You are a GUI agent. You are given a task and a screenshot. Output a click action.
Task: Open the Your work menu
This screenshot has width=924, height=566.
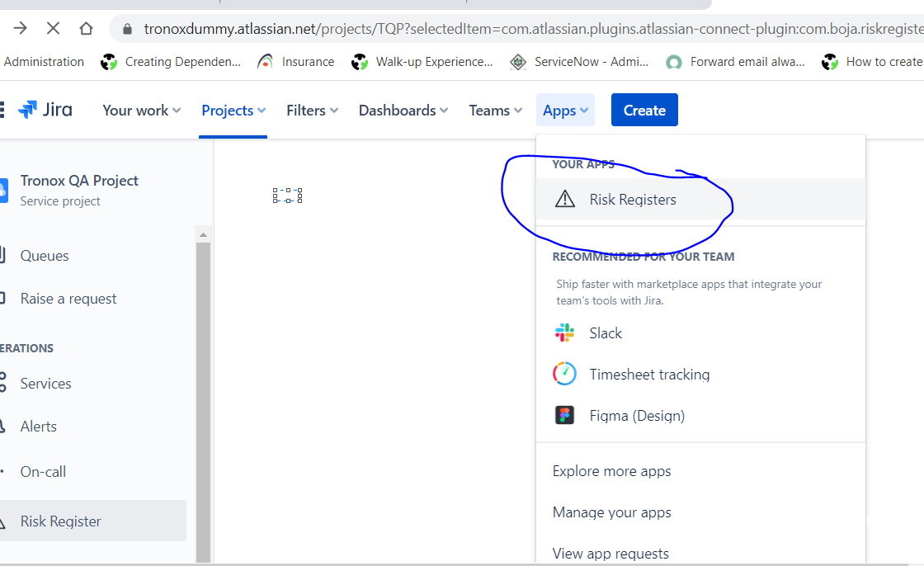(x=140, y=110)
